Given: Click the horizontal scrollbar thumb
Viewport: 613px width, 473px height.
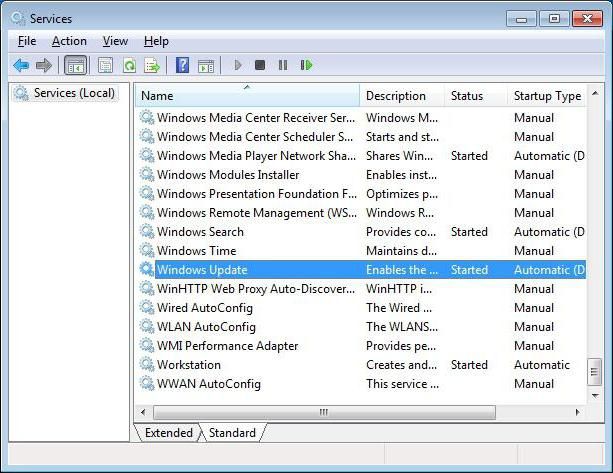Looking at the screenshot, I should coord(324,412).
